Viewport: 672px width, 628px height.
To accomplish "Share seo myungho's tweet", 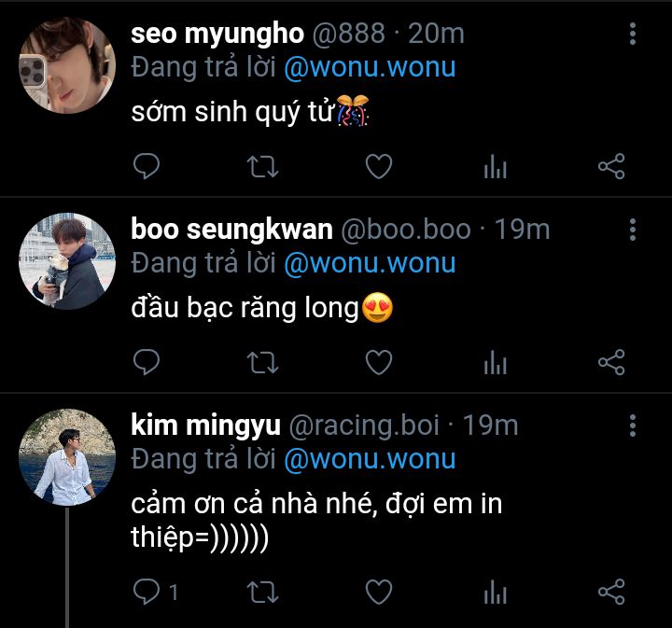I will [610, 167].
